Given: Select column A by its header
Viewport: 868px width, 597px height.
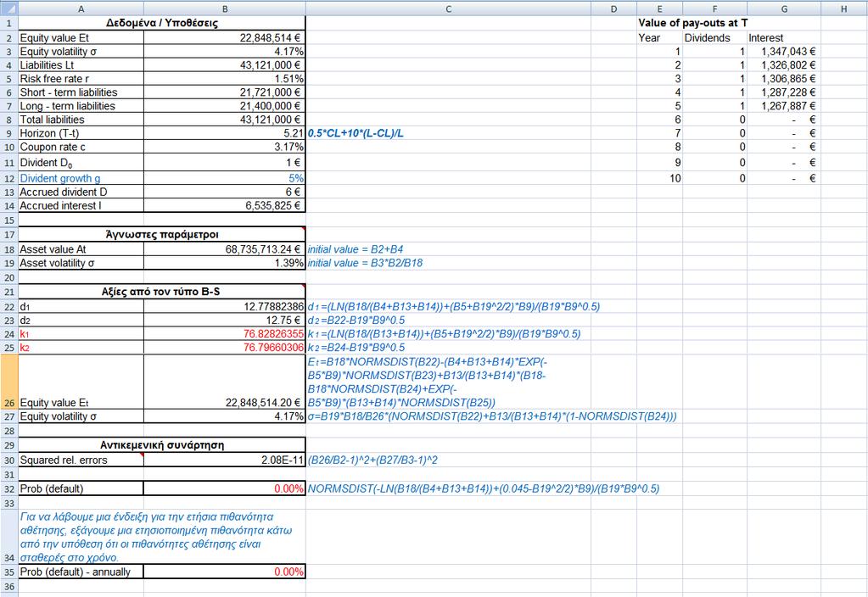Looking at the screenshot, I should tap(81, 8).
